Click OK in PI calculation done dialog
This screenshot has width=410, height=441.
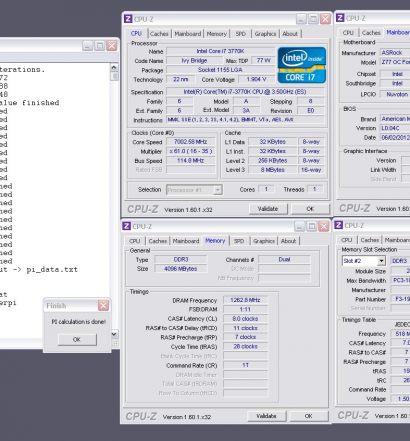pyautogui.click(x=77, y=339)
